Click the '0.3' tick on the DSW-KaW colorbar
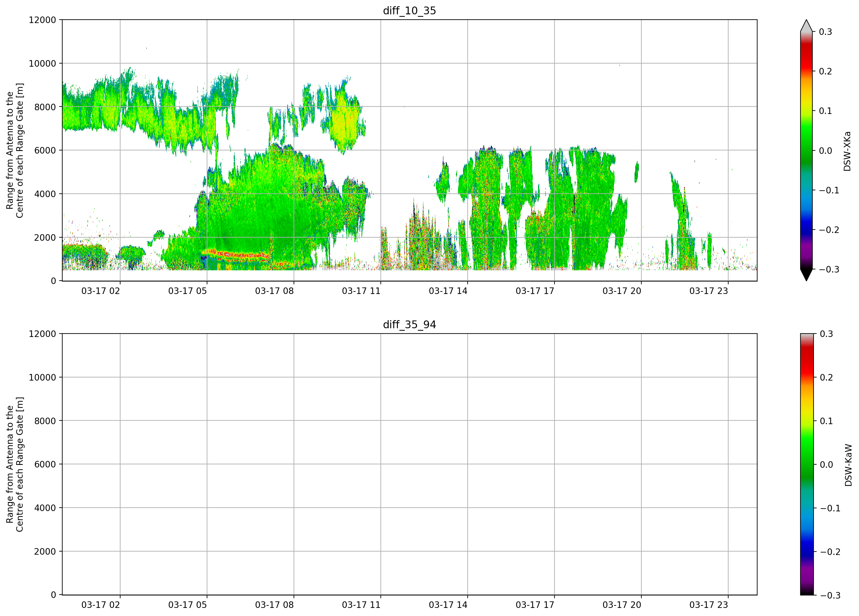859x616 pixels. (x=826, y=334)
